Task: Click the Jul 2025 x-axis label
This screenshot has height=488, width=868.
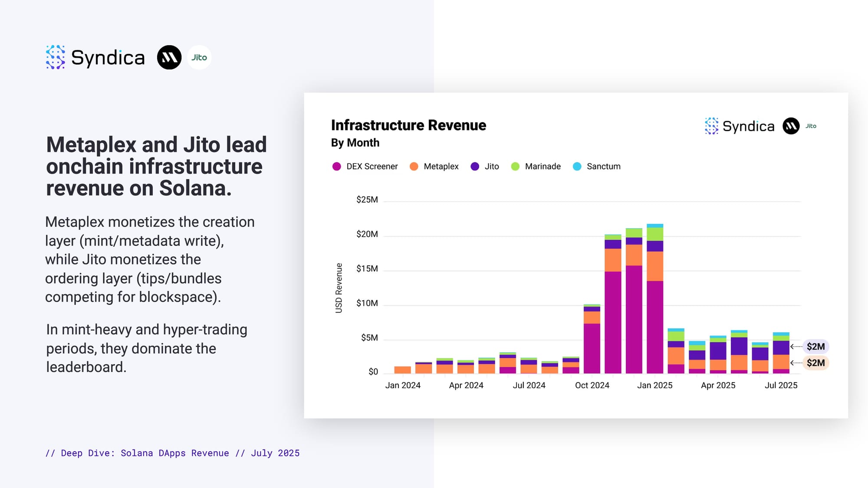Action: 781,385
